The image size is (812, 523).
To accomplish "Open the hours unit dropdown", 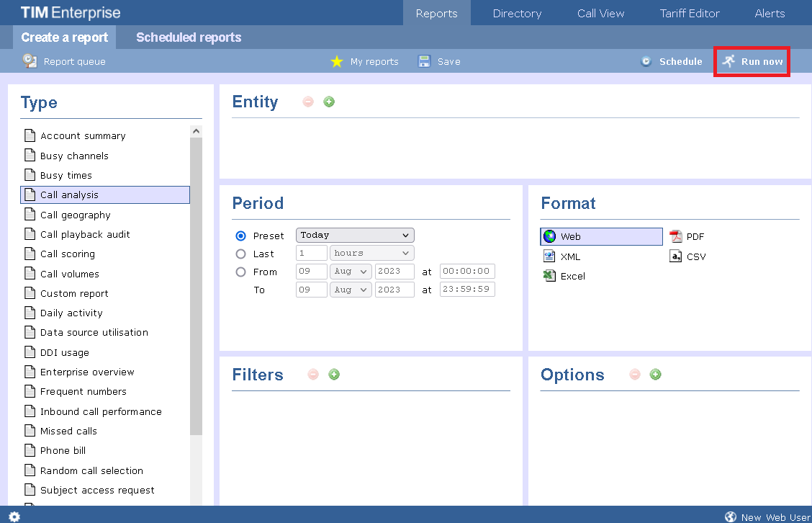I will click(371, 253).
